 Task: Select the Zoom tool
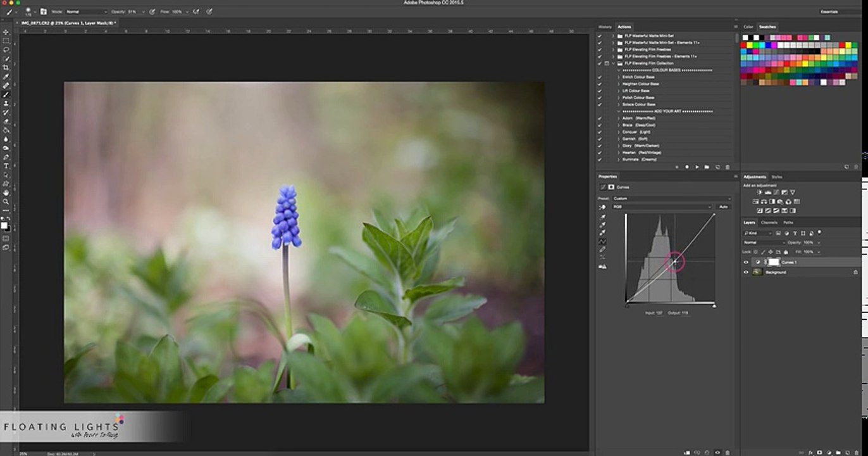6,201
